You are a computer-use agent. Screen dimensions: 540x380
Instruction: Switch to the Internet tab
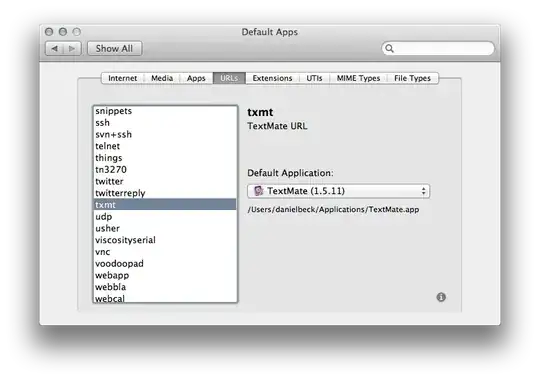click(122, 78)
